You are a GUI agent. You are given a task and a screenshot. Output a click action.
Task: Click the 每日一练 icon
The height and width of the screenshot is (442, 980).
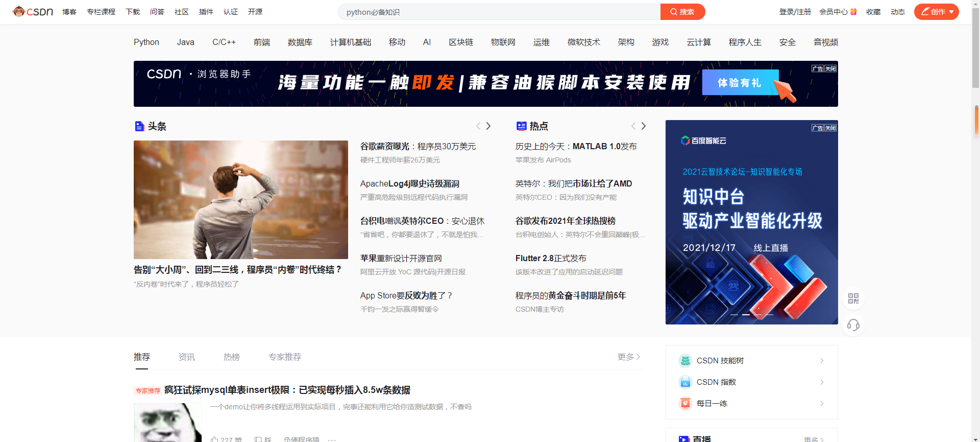(685, 404)
